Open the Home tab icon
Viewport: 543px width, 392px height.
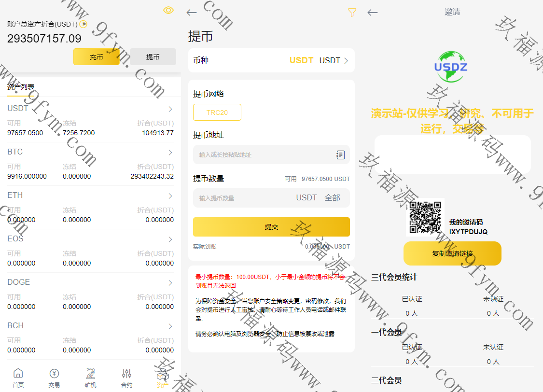[x=18, y=377]
